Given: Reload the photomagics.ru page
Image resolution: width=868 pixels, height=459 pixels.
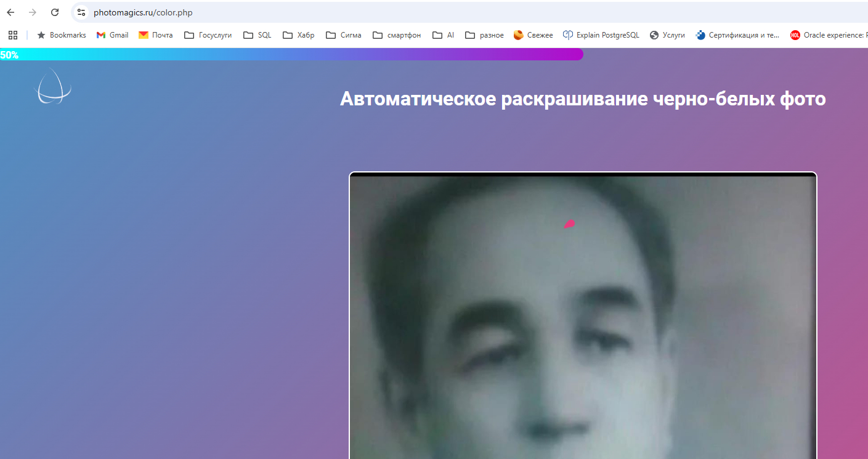Looking at the screenshot, I should [x=55, y=12].
